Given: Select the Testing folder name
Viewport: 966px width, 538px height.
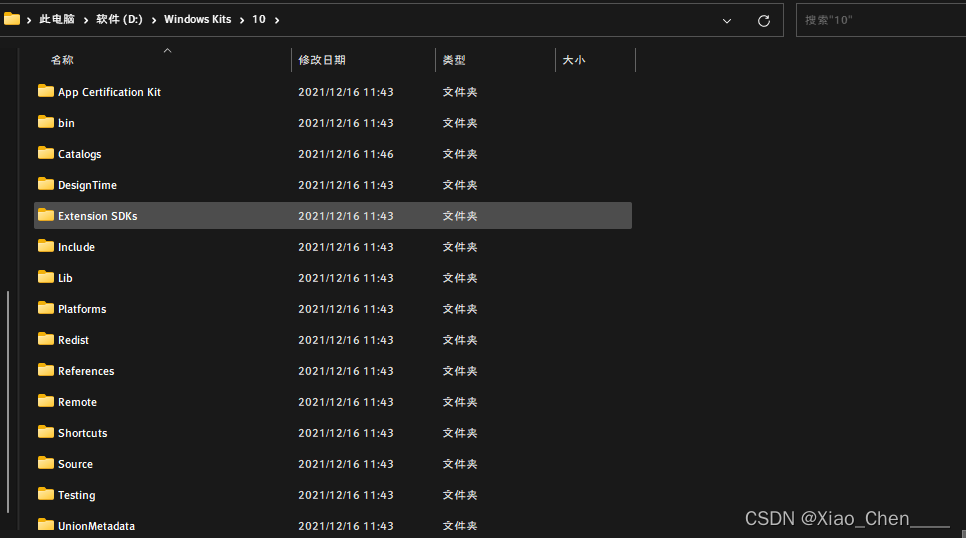Looking at the screenshot, I should pyautogui.click(x=76, y=495).
